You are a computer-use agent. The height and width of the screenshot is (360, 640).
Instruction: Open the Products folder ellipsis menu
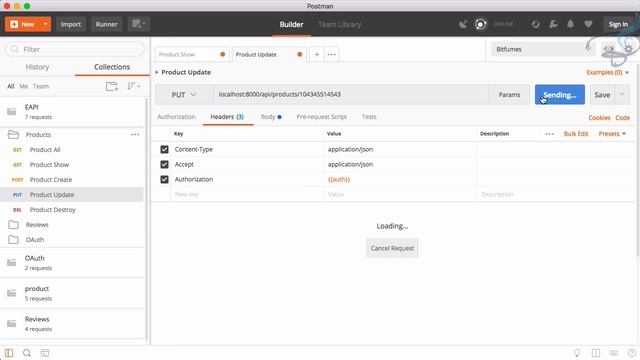coord(135,134)
